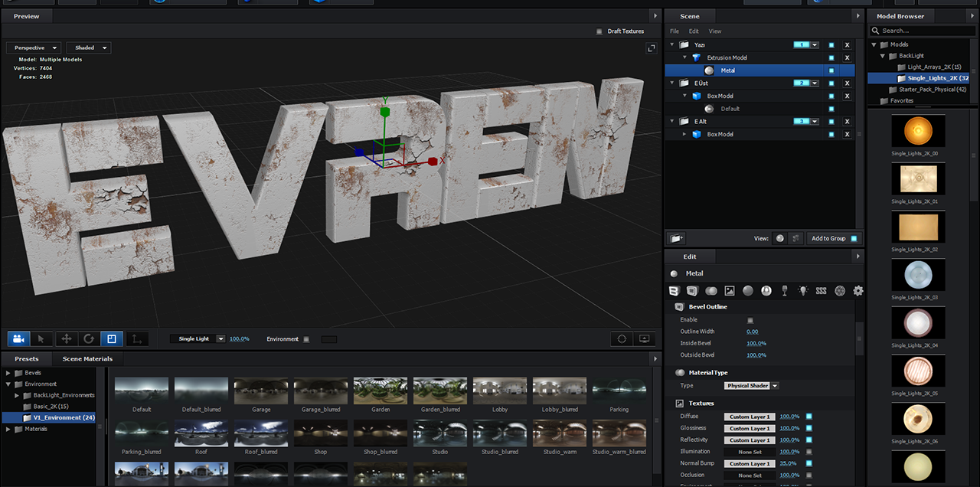Open the Scene File menu

point(675,31)
